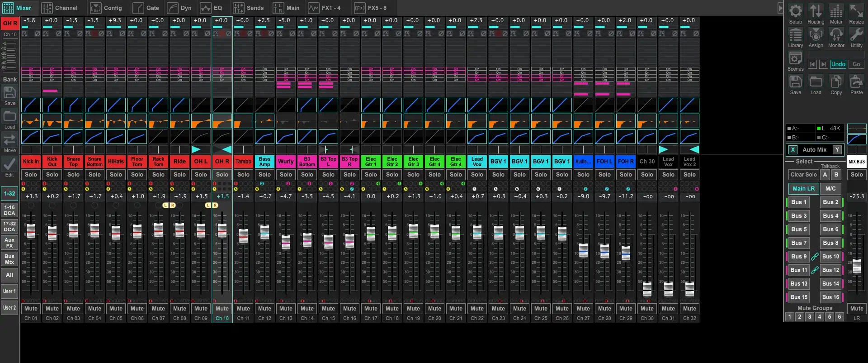The width and height of the screenshot is (868, 363).
Task: Toggle Auto Mix X button
Action: click(793, 150)
